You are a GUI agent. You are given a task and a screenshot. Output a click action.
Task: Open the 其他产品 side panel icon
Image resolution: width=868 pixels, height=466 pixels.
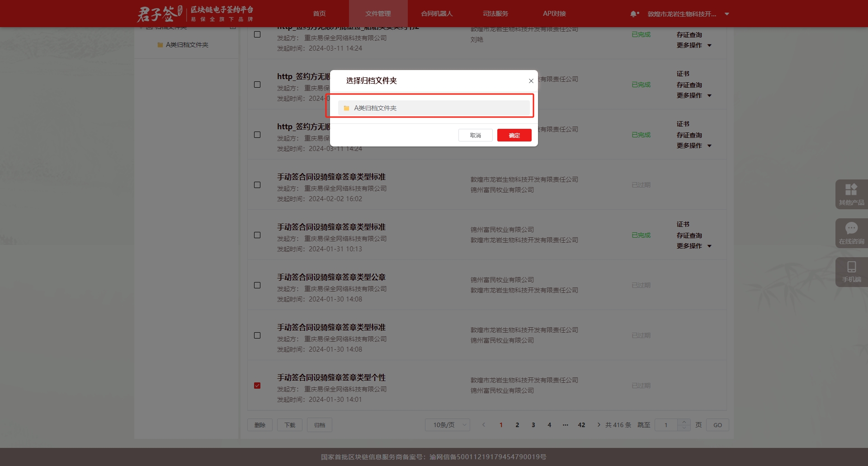point(851,194)
